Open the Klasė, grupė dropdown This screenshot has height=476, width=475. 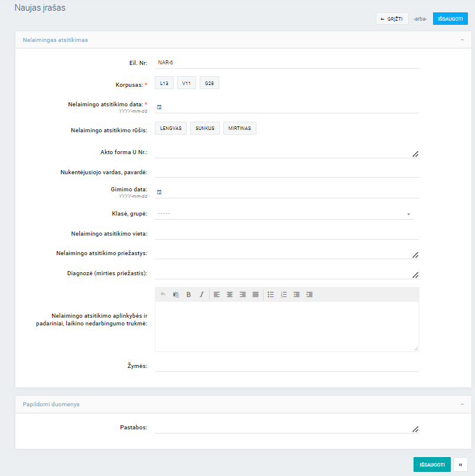point(284,213)
